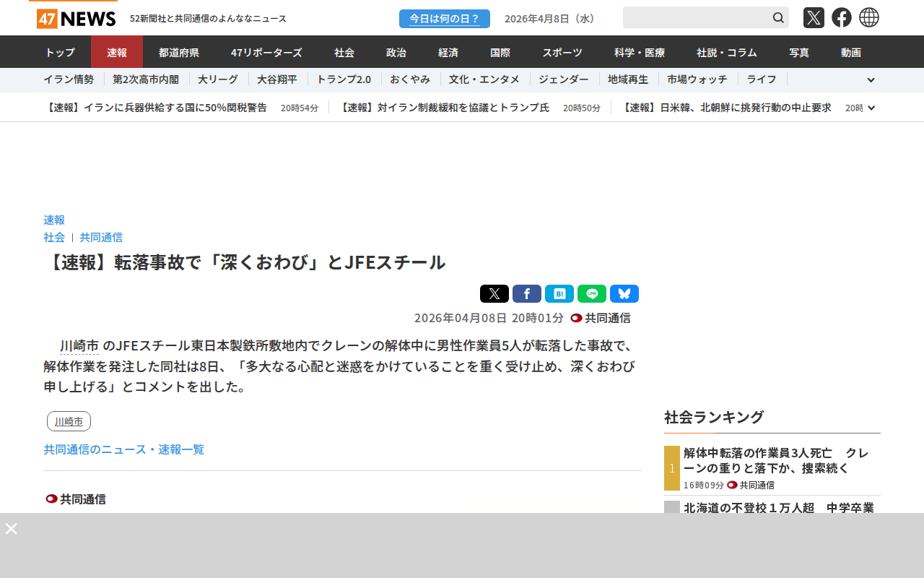Open the 都道府県 navigation tab
Viewport: 924px width, 578px height.
coord(179,52)
